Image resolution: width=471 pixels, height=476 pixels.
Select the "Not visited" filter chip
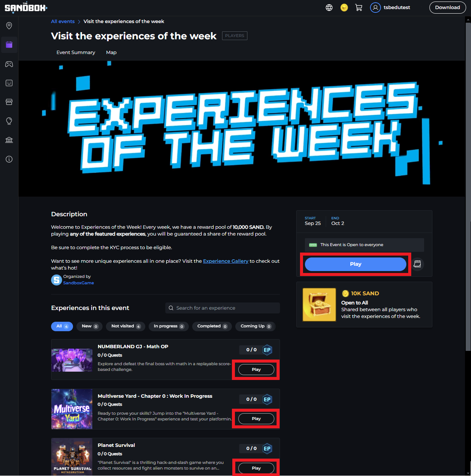coord(126,326)
